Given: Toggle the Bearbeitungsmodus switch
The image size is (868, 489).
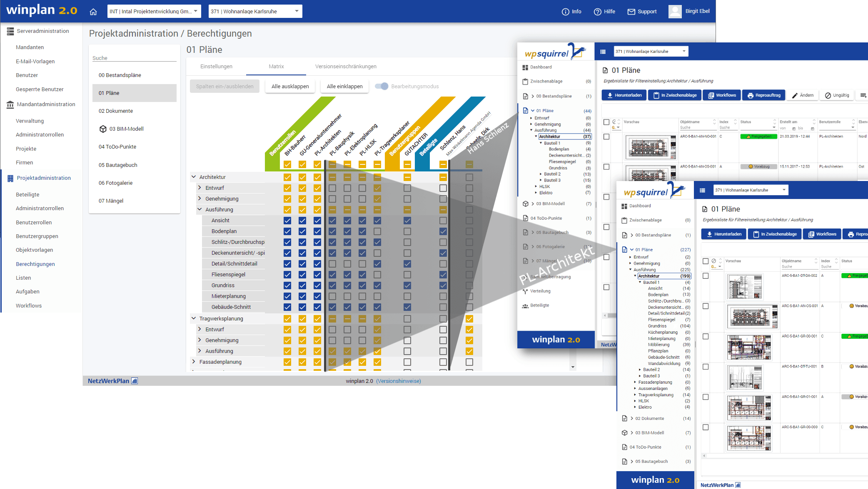Looking at the screenshot, I should pyautogui.click(x=382, y=86).
